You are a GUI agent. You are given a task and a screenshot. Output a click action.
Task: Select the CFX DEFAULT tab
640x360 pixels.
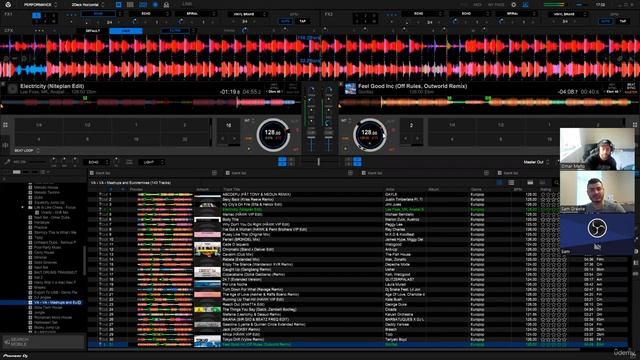point(93,31)
